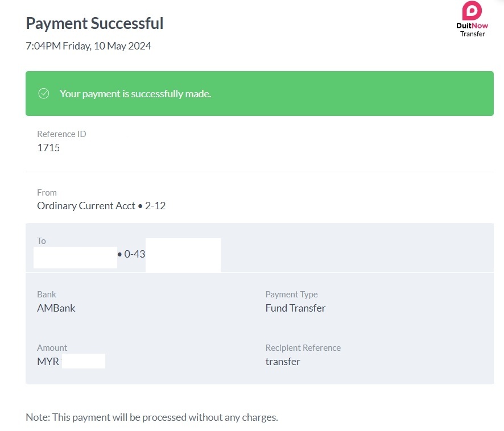Click the note about no charges
The height and width of the screenshot is (431, 504).
click(x=152, y=417)
